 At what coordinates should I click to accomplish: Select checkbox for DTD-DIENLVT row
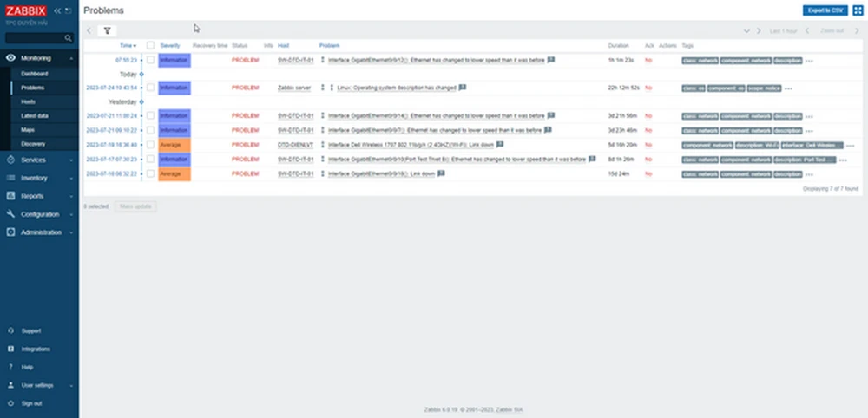150,145
